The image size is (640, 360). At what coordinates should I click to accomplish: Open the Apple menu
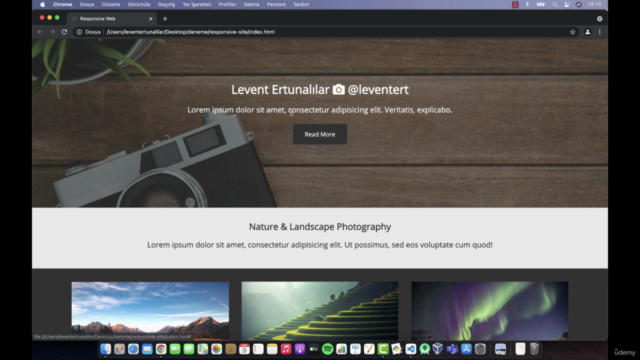[42, 4]
